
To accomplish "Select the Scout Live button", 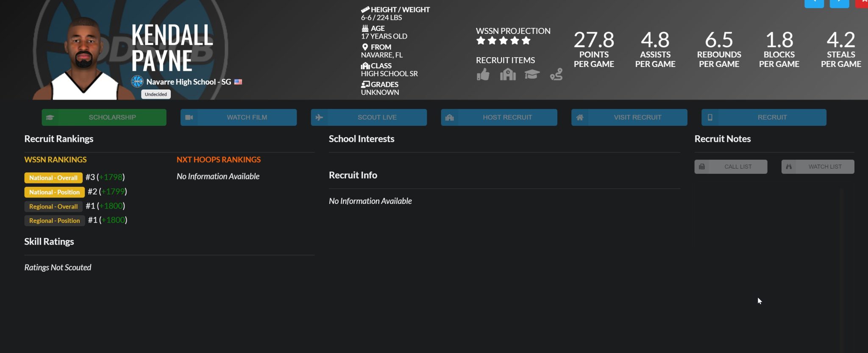I will tap(369, 117).
